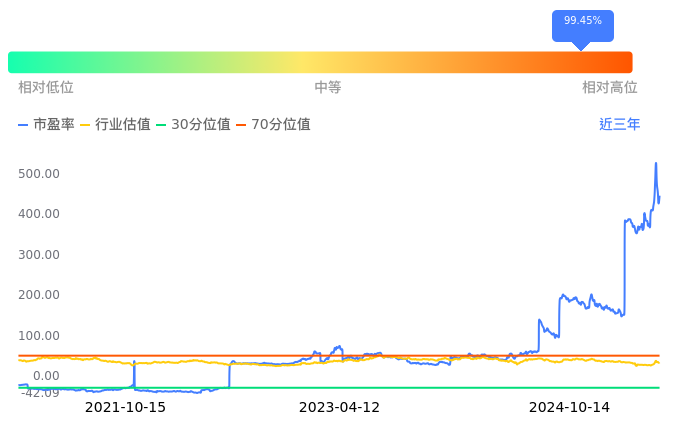
Task: Click the yellow legend marker beside 行业估值
Action: tap(85, 125)
